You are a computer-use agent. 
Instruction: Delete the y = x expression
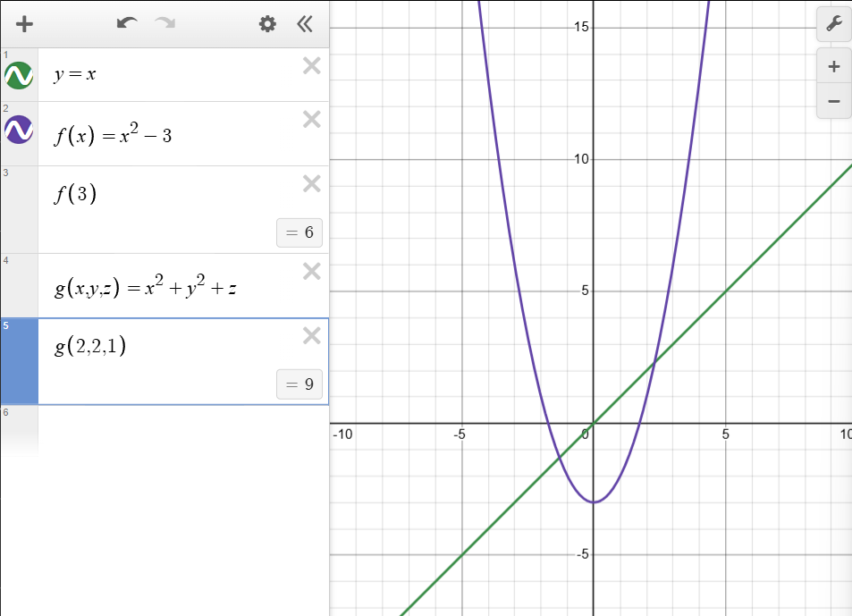(x=311, y=65)
